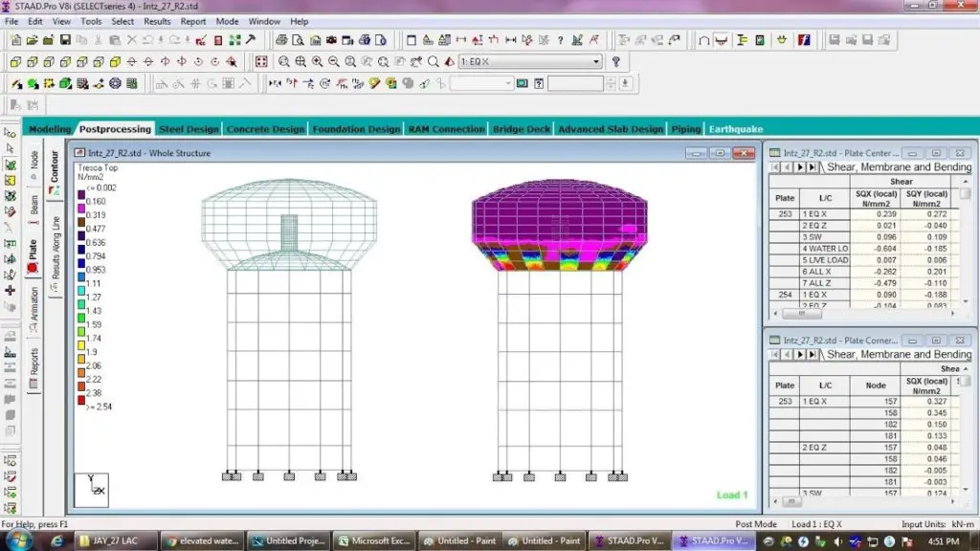The height and width of the screenshot is (551, 980).
Task: Click the deflection diagram icon
Action: [424, 84]
